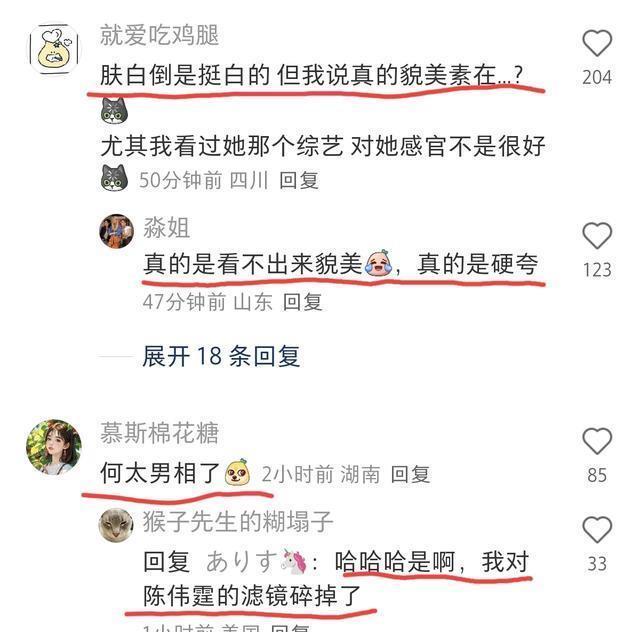The image size is (640, 632).
Task: Open username 淼姐
Action: tap(167, 228)
